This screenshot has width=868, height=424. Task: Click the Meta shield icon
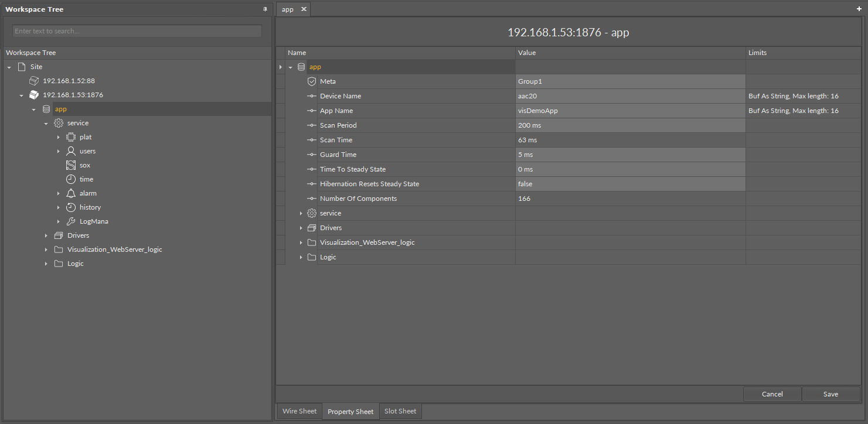[312, 81]
